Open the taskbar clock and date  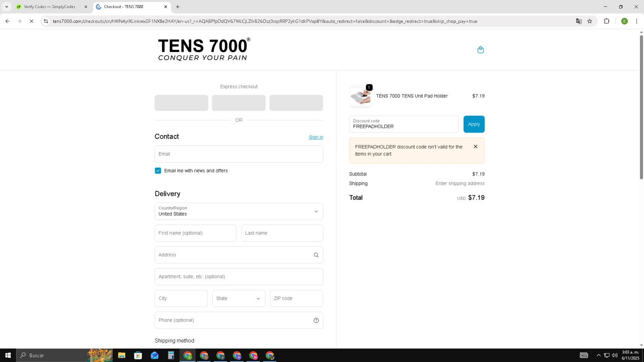pos(630,355)
